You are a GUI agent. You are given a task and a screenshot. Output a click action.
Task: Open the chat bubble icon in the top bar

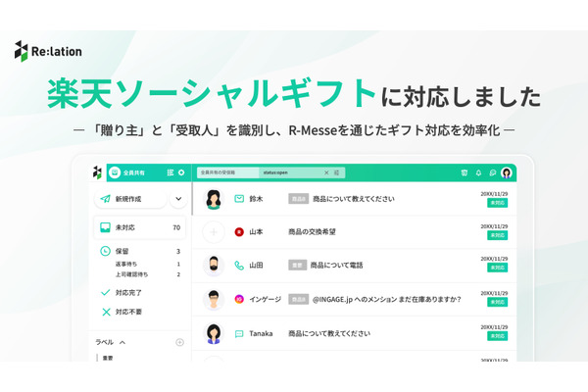pyautogui.click(x=492, y=172)
